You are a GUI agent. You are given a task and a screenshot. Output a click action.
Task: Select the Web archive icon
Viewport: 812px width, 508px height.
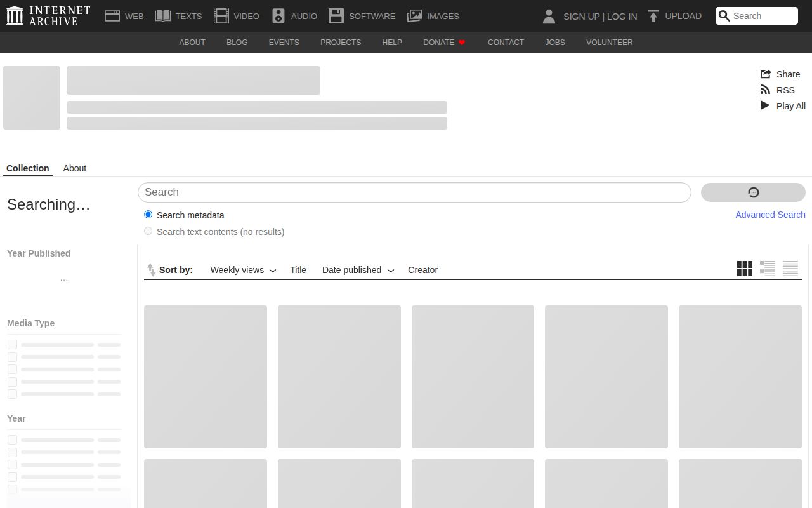tap(112, 15)
